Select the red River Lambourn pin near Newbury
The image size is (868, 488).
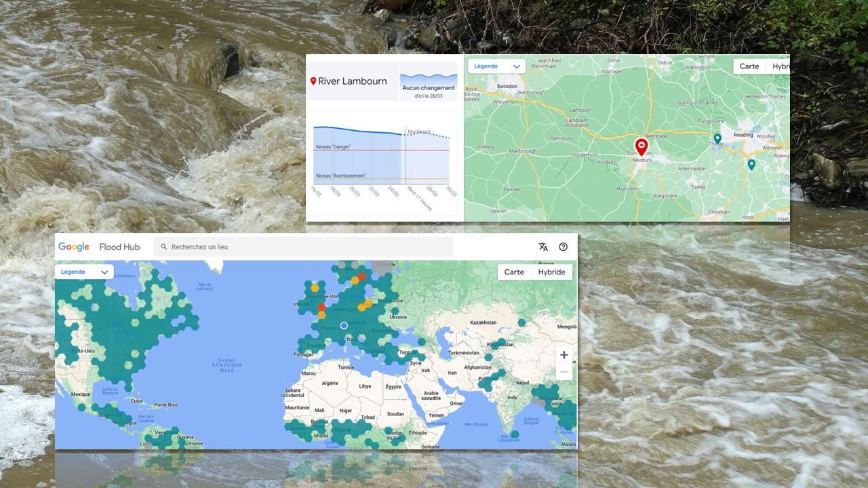click(x=641, y=147)
